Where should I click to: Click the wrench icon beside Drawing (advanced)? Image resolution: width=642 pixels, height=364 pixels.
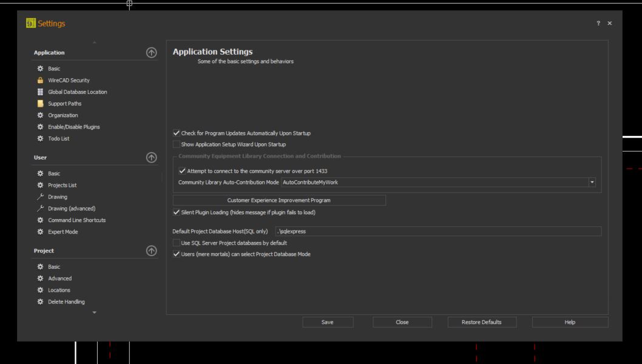pos(40,209)
